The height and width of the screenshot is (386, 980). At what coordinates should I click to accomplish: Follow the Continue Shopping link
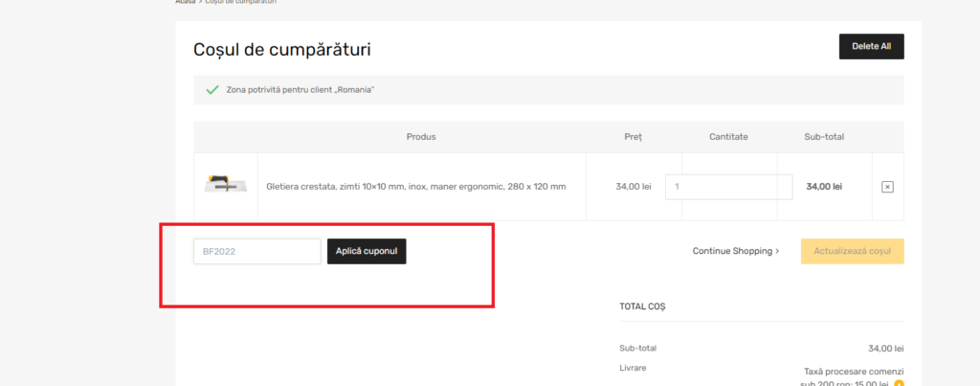pyautogui.click(x=735, y=251)
